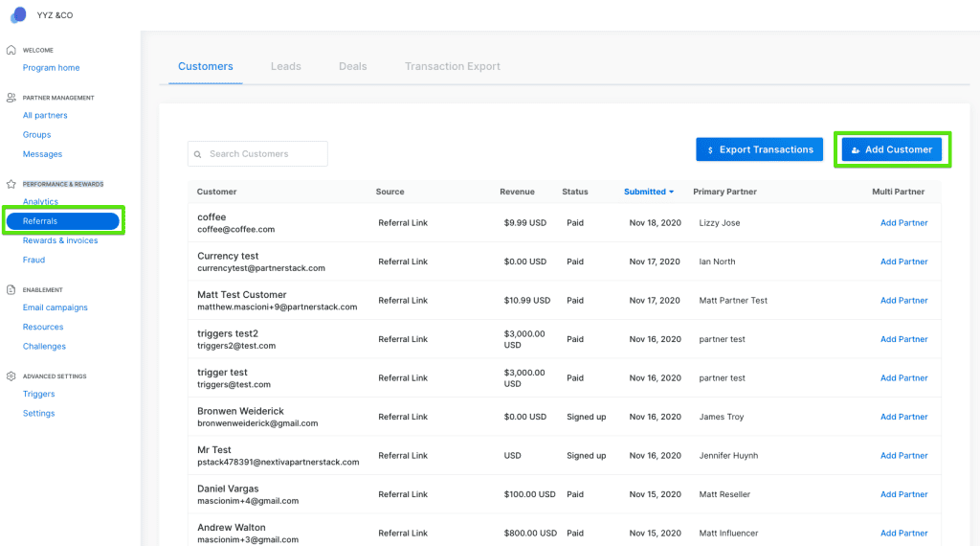Viewport: 980px width, 546px height.
Task: Click the Advanced Settings gear icon
Action: (x=11, y=375)
